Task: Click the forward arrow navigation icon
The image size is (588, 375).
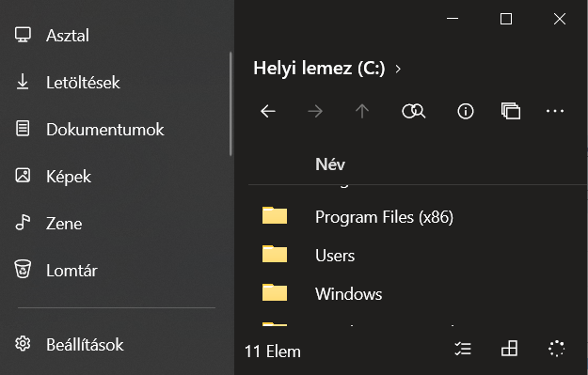Action: click(x=315, y=111)
